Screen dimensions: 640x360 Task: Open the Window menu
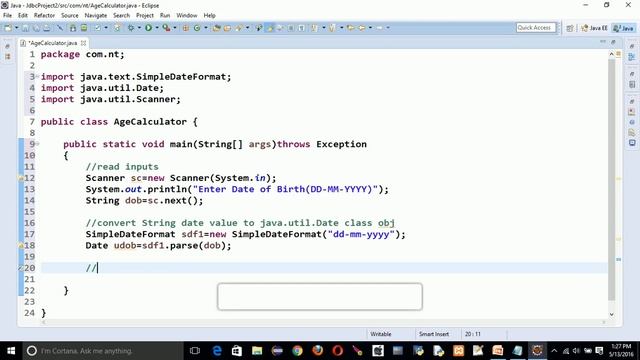(x=187, y=16)
